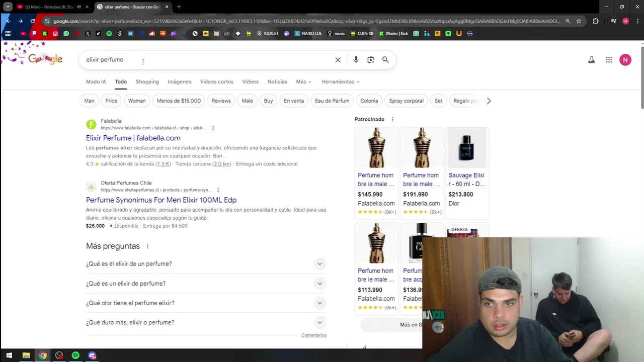Open the Chrome tab search dropdown

8,7
